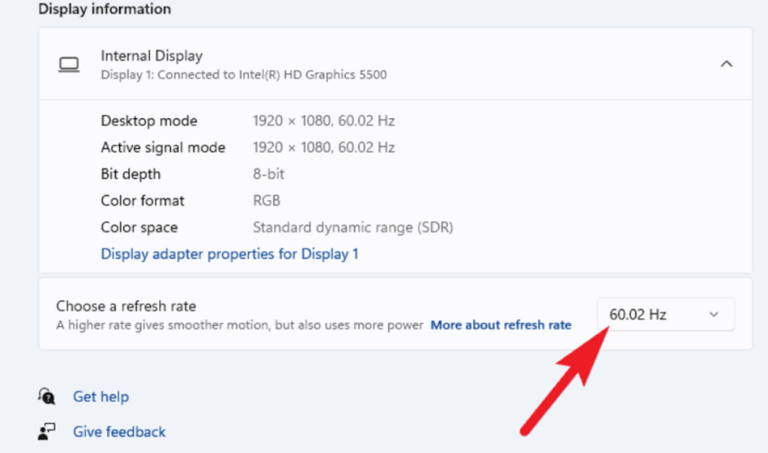Click the laptop icon beside Internal Display
Image resolution: width=768 pixels, height=453 pixels.
click(x=69, y=64)
